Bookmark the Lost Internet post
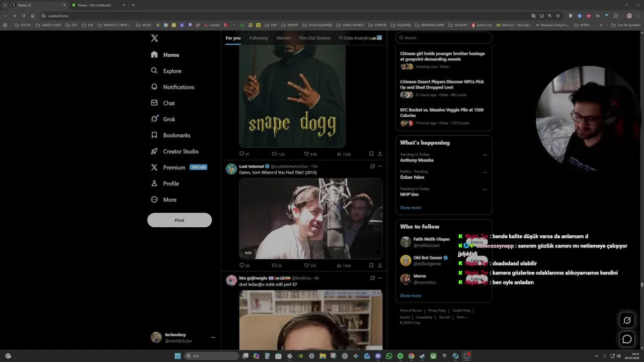This screenshot has height=362, width=644. point(371,265)
